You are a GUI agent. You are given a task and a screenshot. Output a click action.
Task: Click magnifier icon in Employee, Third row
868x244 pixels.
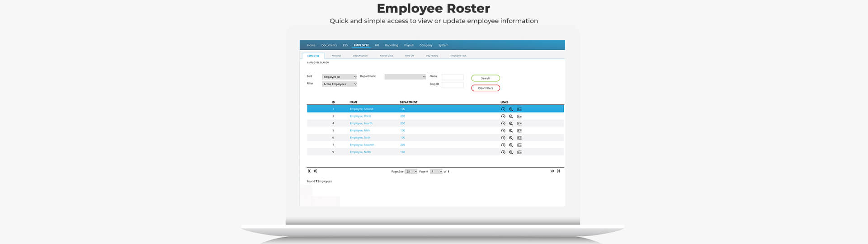click(511, 116)
